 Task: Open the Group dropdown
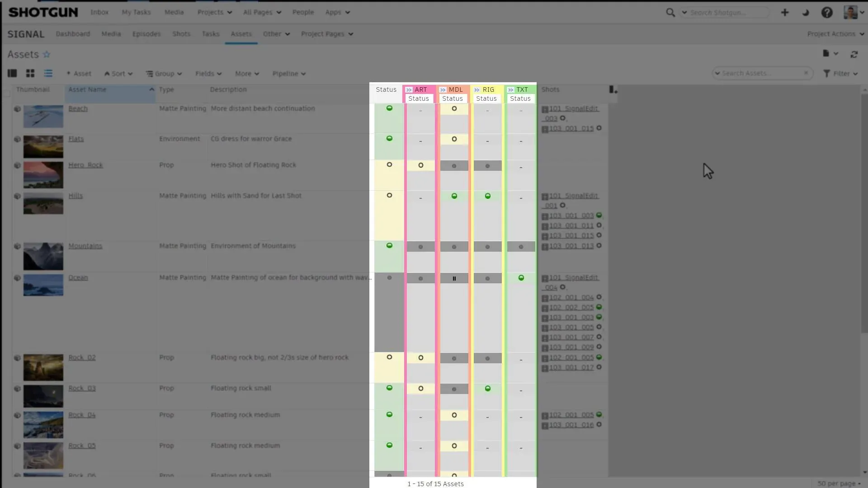tap(164, 74)
